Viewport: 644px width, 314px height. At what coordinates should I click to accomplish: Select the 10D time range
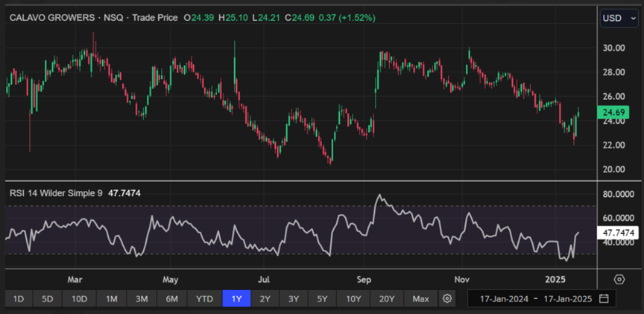tap(79, 299)
